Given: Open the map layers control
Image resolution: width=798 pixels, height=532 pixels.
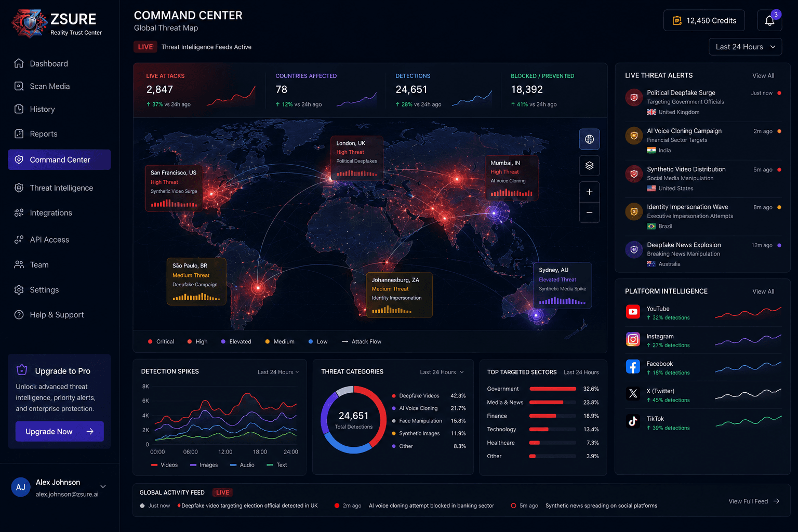Looking at the screenshot, I should click(589, 166).
